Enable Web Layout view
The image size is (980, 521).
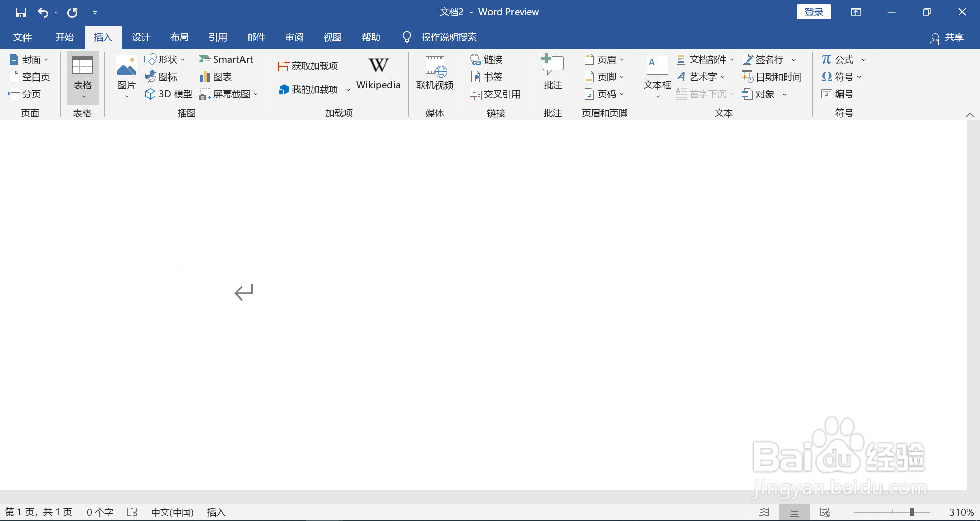pyautogui.click(x=825, y=512)
